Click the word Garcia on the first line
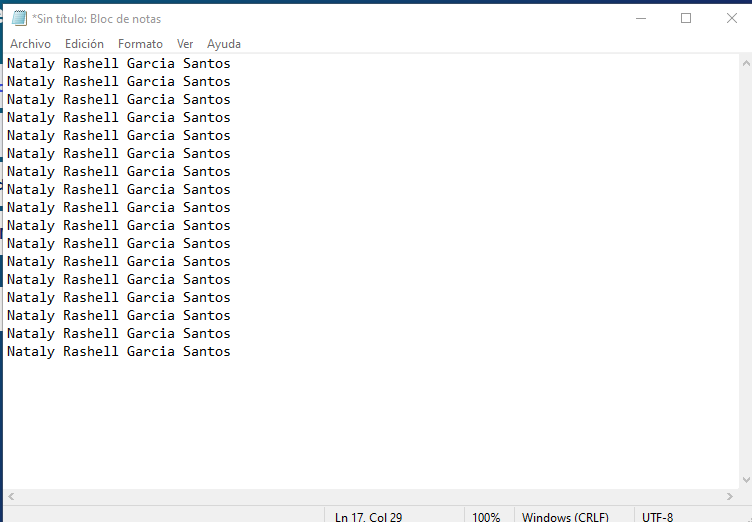 pos(151,63)
